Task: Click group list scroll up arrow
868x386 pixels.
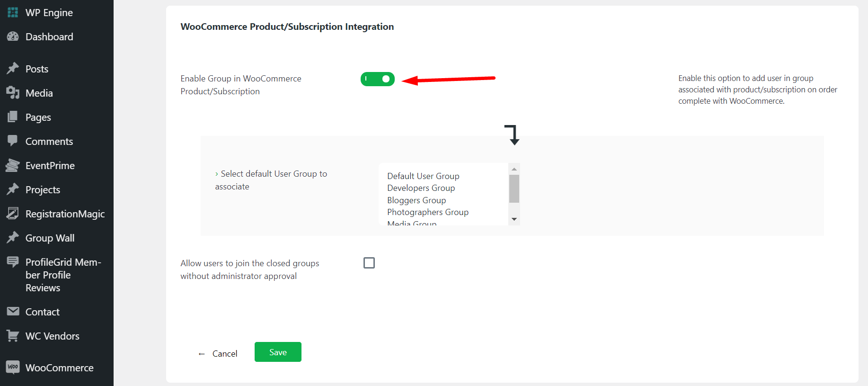Action: pyautogui.click(x=514, y=169)
